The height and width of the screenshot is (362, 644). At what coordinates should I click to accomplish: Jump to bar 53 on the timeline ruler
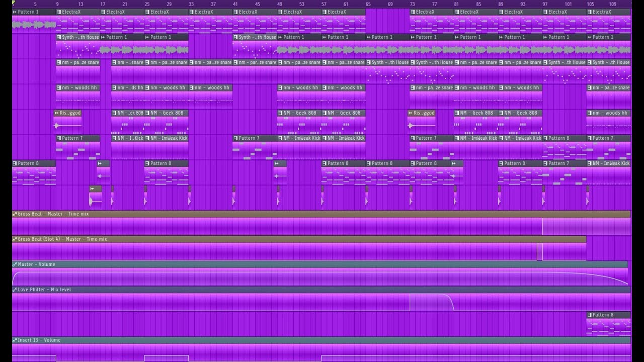pyautogui.click(x=302, y=4)
